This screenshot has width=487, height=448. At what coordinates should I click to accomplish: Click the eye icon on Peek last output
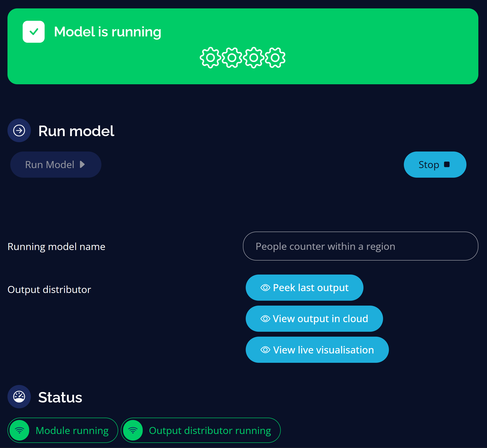click(x=265, y=288)
